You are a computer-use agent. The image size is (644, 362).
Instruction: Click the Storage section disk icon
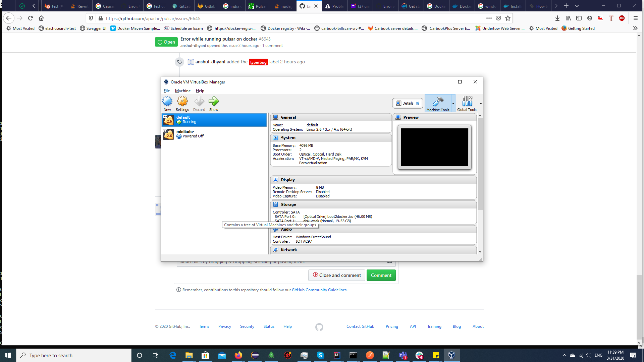[276, 204]
